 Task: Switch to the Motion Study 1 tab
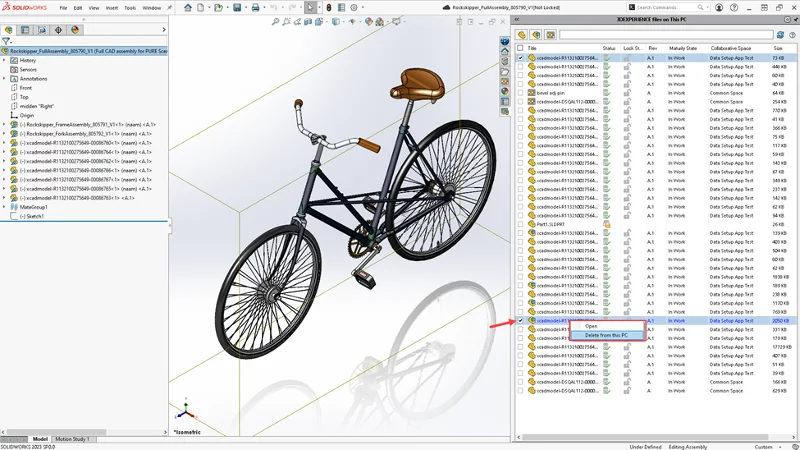[x=72, y=439]
